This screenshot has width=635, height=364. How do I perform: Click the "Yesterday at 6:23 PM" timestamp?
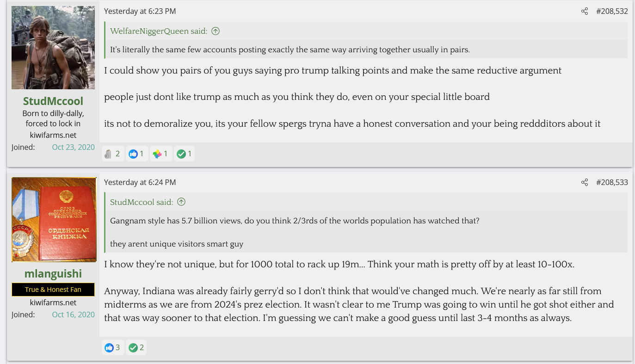pos(140,11)
